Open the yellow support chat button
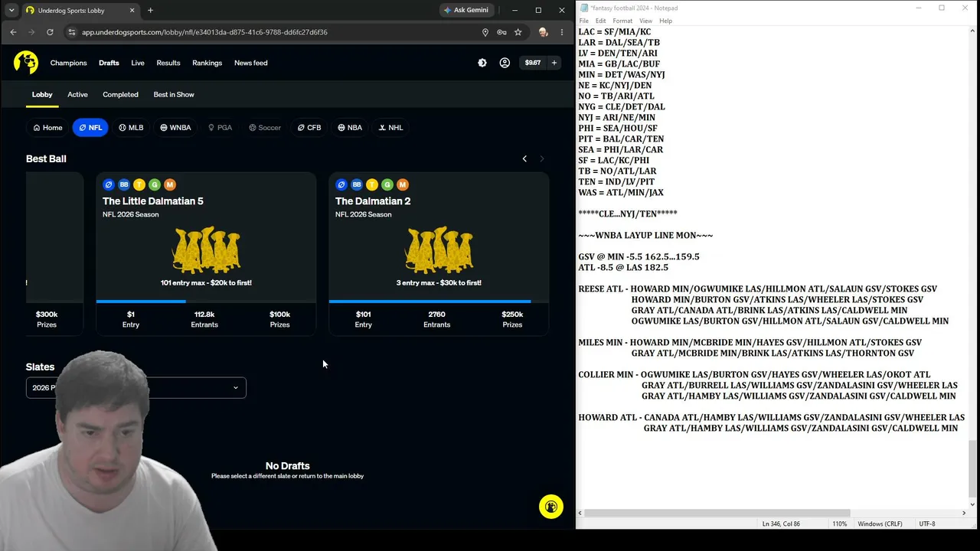This screenshot has height=551, width=980. coord(551,507)
